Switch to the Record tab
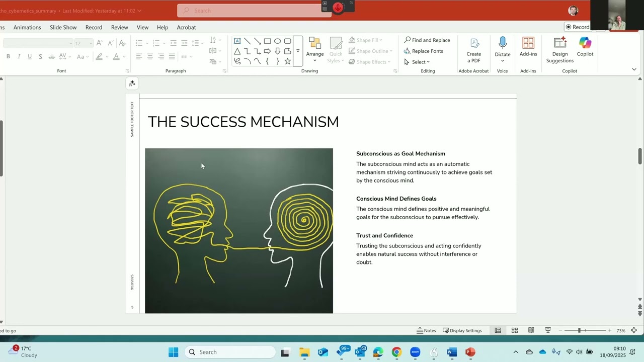 point(94,27)
